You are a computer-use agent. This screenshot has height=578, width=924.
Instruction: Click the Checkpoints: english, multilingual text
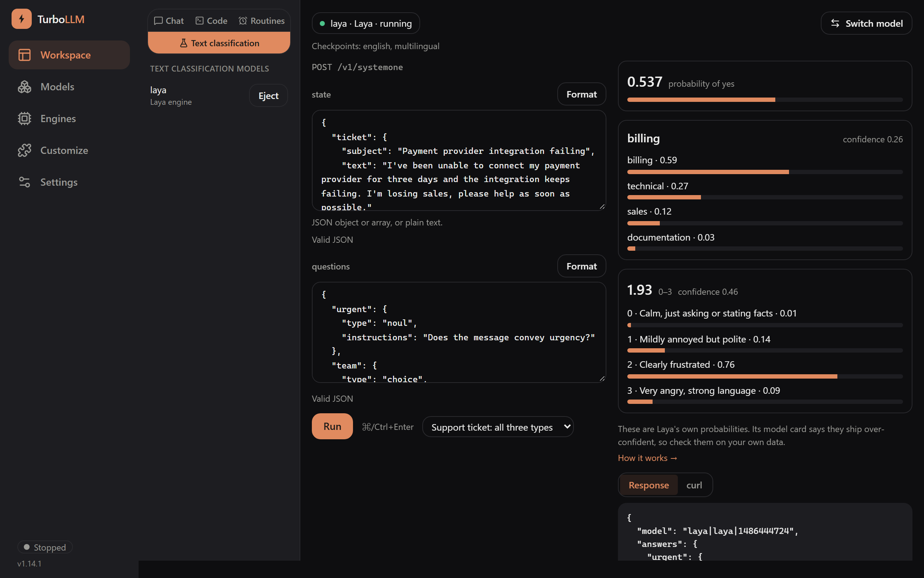tap(375, 46)
